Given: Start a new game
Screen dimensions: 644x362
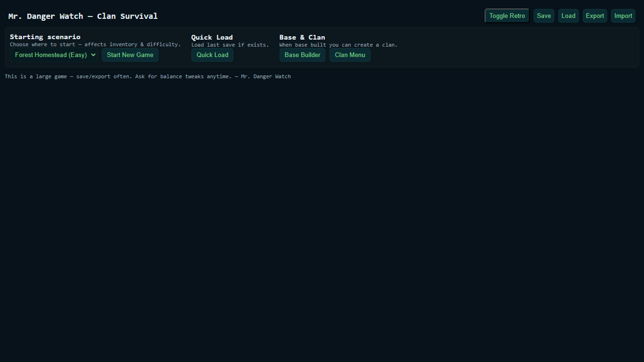Looking at the screenshot, I should [130, 54].
